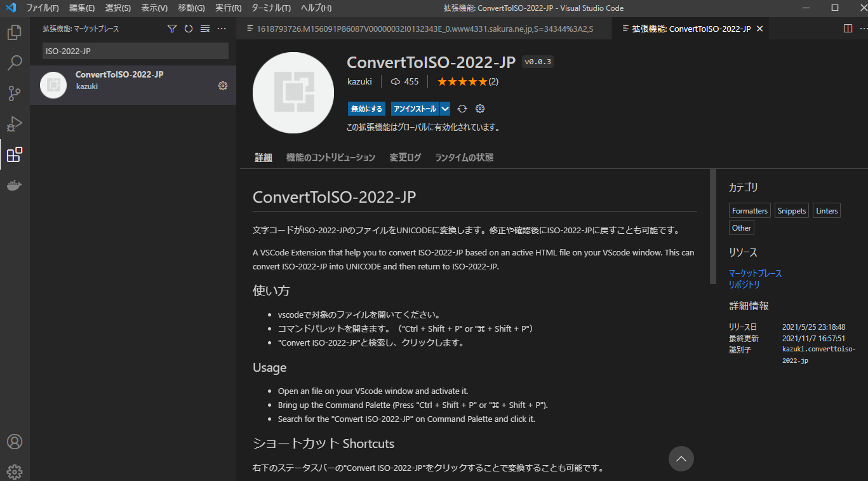This screenshot has height=481, width=868.
Task: Open the Explorer view in activity bar
Action: point(14,32)
